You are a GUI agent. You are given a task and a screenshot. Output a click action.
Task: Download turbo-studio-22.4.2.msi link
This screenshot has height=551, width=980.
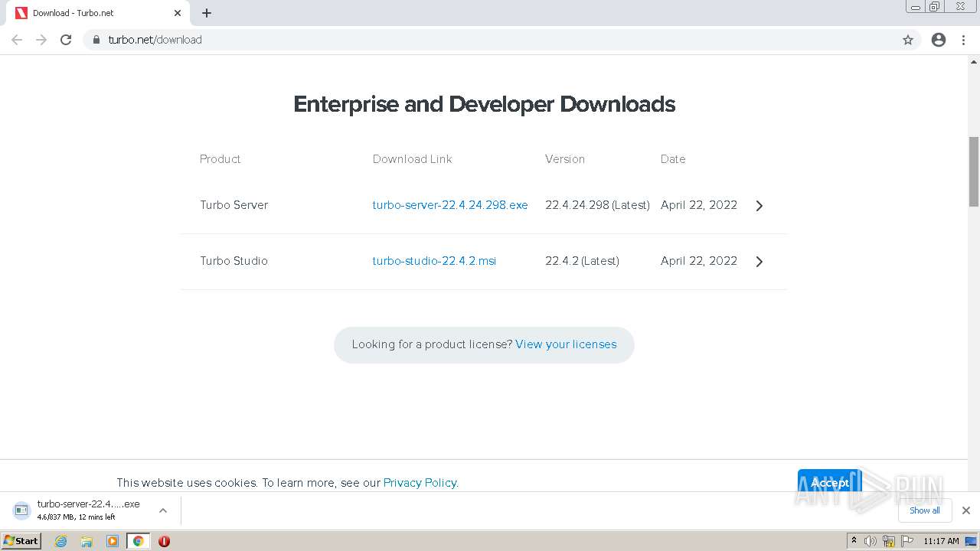click(x=434, y=261)
